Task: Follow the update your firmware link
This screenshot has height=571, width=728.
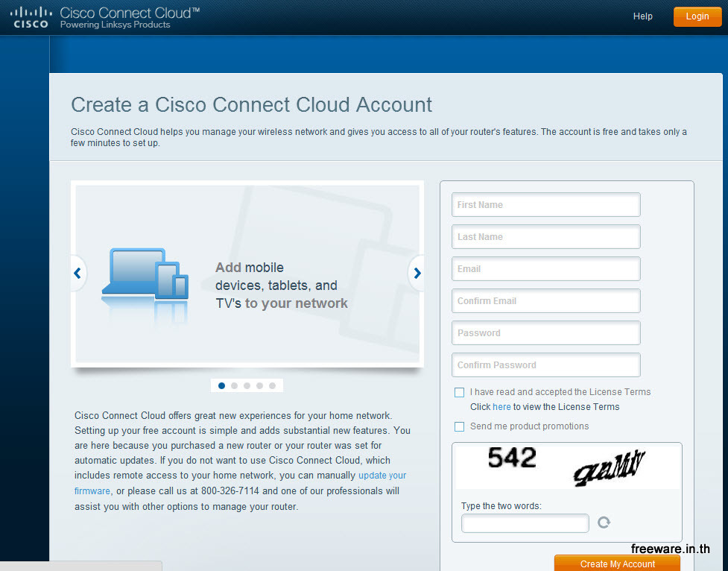Action: [x=240, y=483]
